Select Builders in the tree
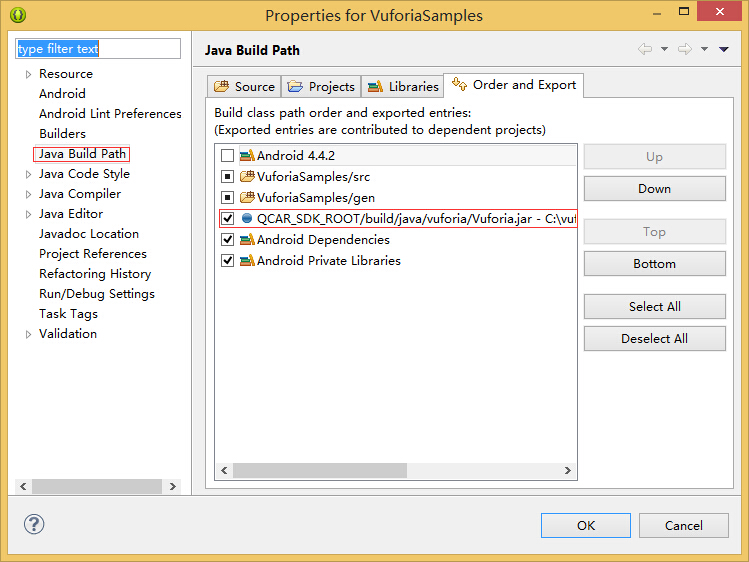The width and height of the screenshot is (749, 562). tap(62, 134)
